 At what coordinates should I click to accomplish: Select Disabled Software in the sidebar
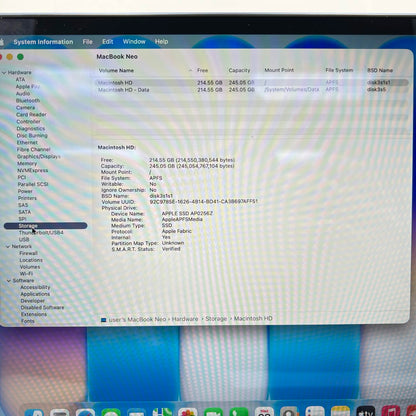42,308
